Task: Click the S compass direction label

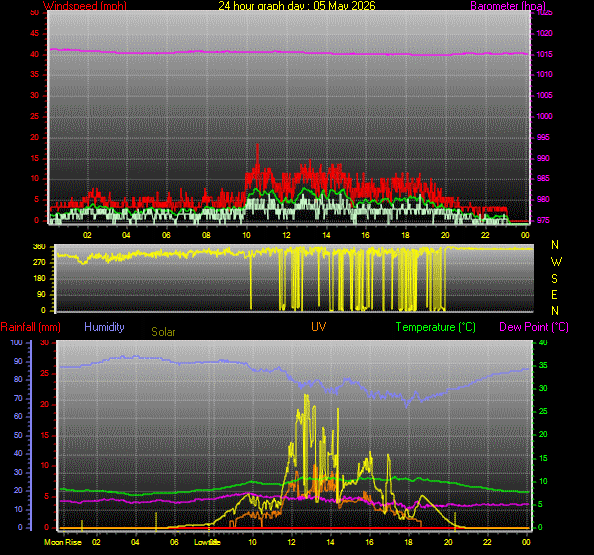Action: 554,279
